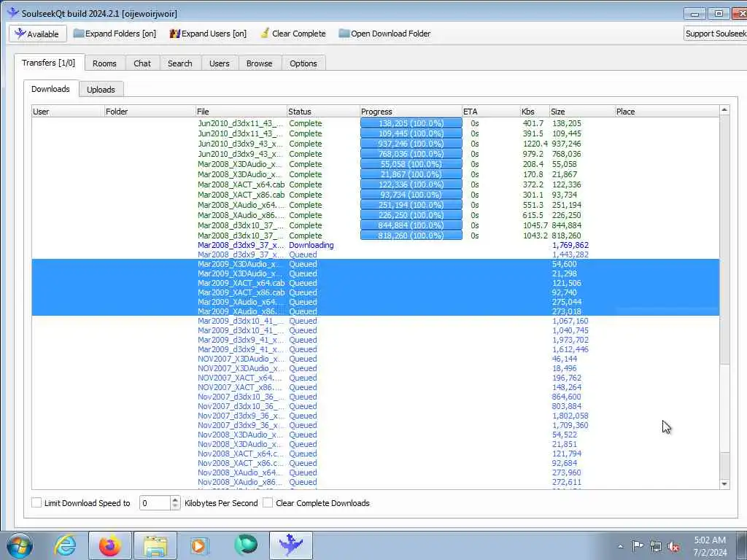Click the scroll down arrow of transfers list
The image size is (747, 560).
pyautogui.click(x=724, y=484)
